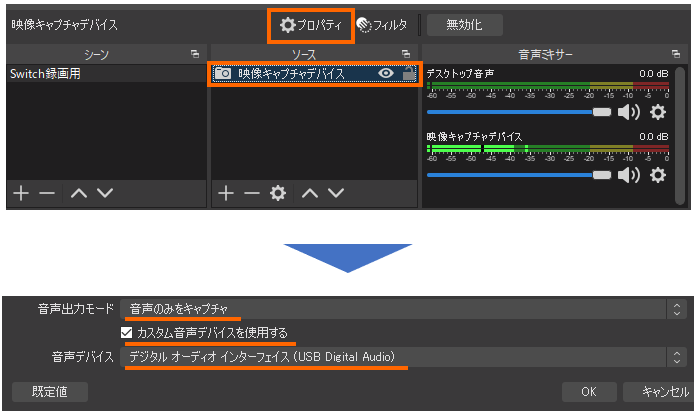The width and height of the screenshot is (698, 414).
Task: Move source down in list
Action: coord(336,193)
